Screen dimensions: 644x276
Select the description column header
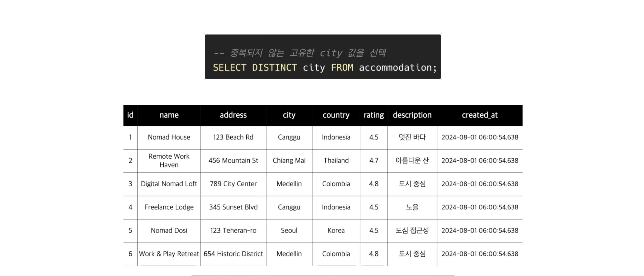(412, 115)
